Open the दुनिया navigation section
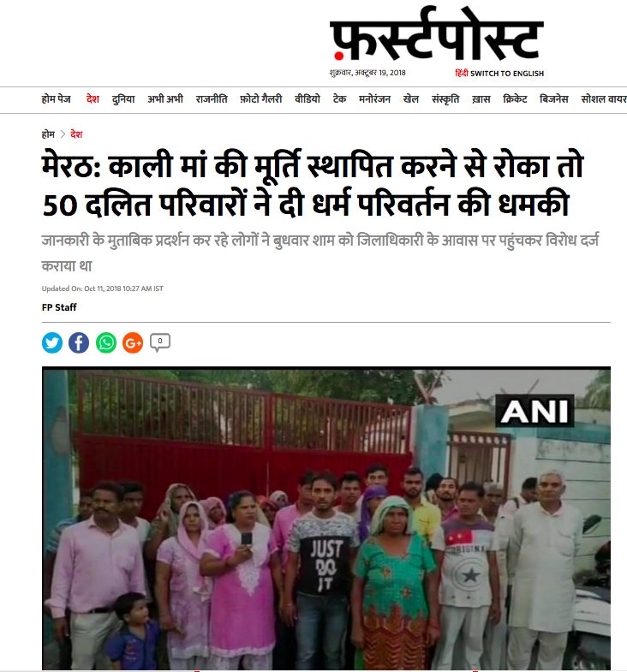 pos(123,99)
